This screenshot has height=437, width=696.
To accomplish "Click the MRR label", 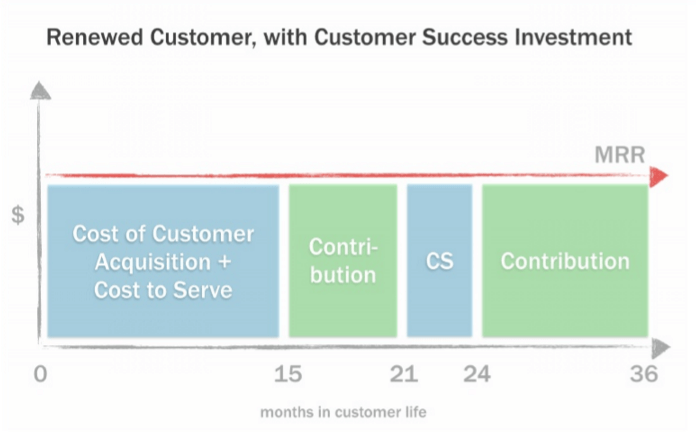I will (620, 155).
